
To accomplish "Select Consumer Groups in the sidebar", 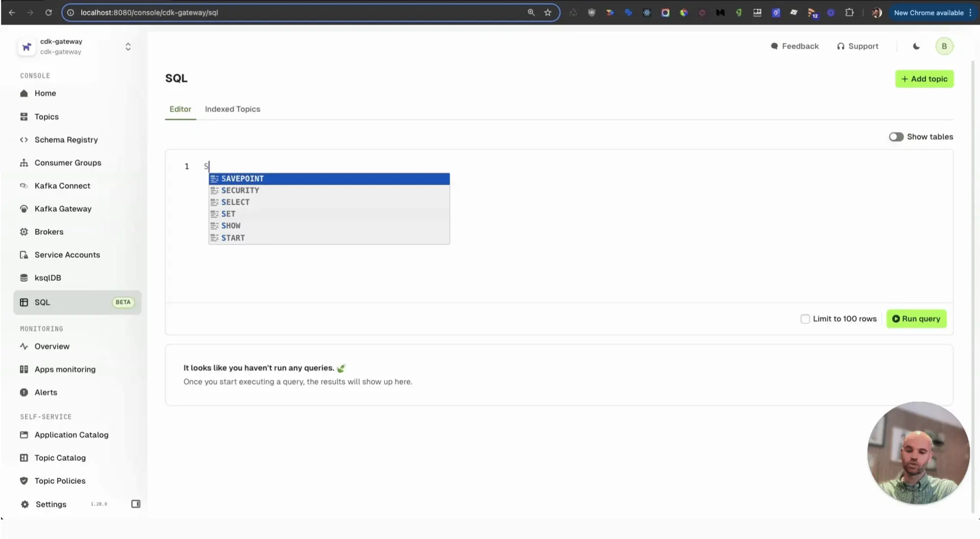I will pyautogui.click(x=67, y=162).
